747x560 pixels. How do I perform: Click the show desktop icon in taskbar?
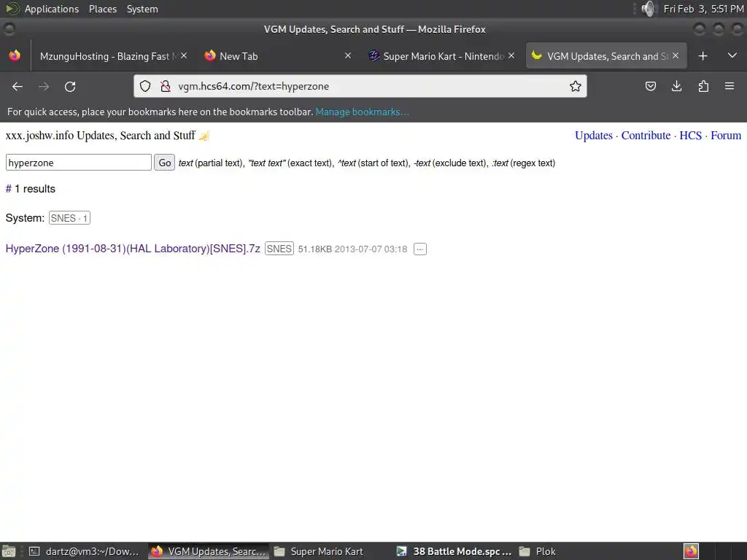pos(9,551)
